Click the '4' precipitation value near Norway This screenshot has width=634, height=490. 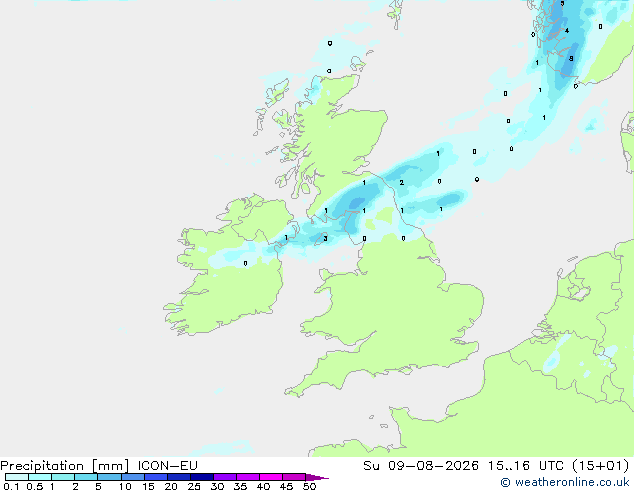(x=567, y=31)
